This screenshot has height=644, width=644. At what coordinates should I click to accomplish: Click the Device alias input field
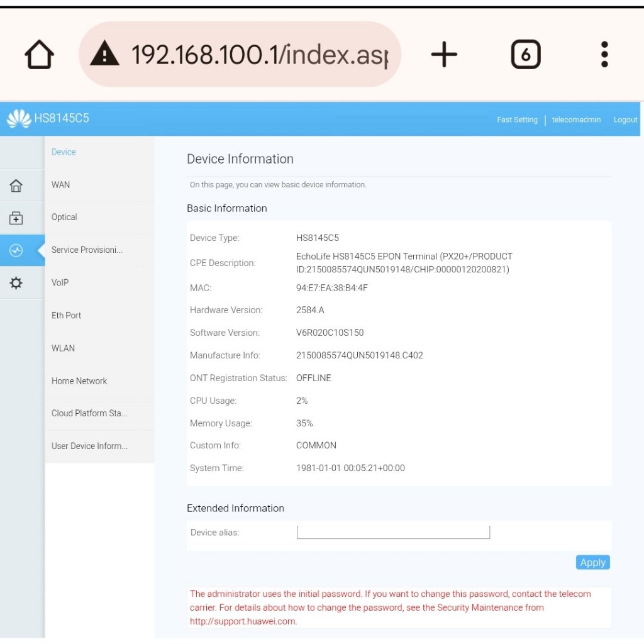point(393,533)
